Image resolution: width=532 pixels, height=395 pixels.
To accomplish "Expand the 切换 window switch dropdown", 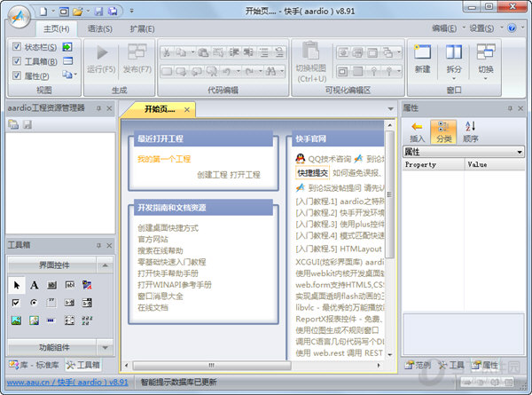I will point(486,79).
